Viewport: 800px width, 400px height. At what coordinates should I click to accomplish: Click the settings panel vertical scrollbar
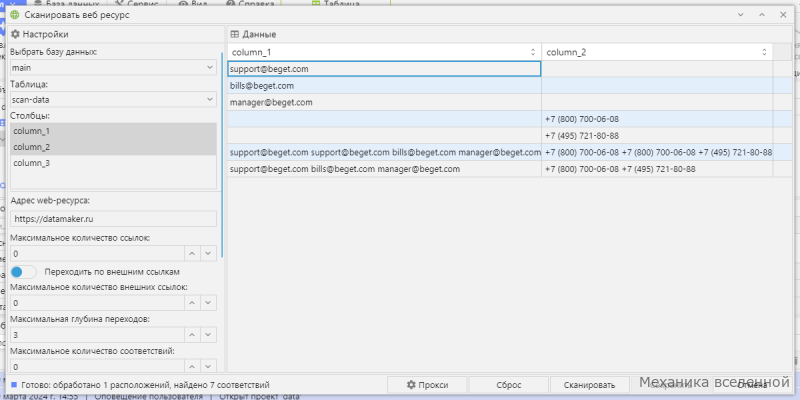point(222,153)
